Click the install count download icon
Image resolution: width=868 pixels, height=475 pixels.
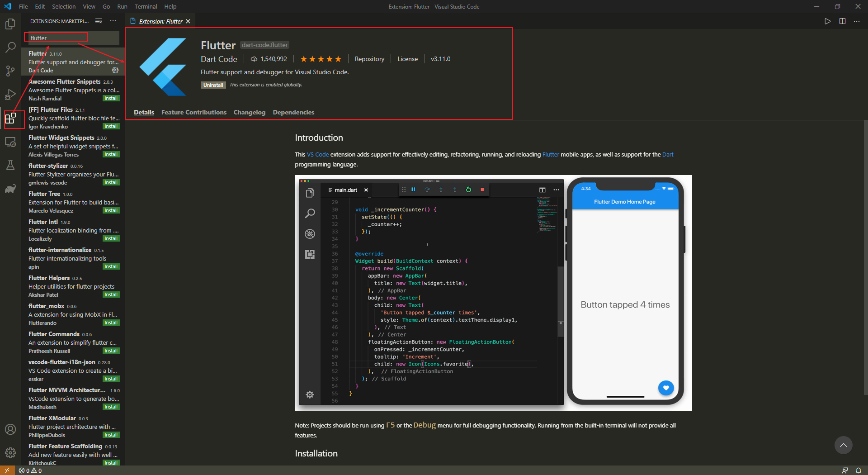click(x=254, y=59)
